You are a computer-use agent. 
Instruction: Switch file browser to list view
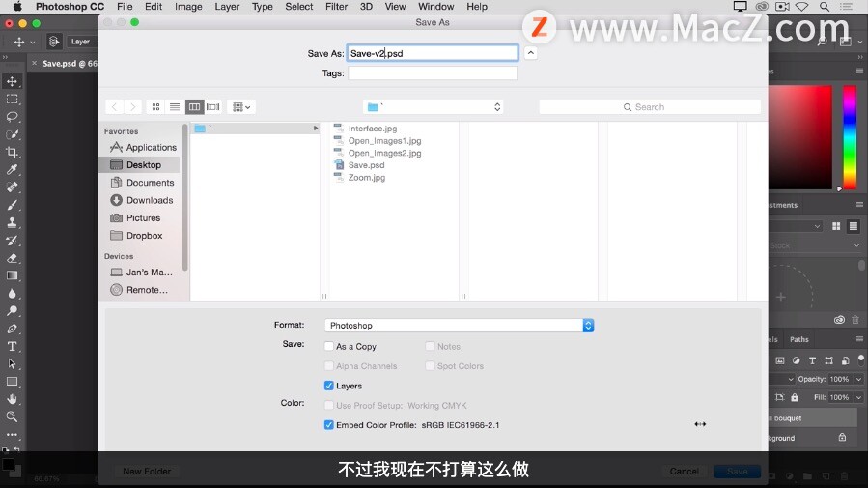click(x=175, y=107)
